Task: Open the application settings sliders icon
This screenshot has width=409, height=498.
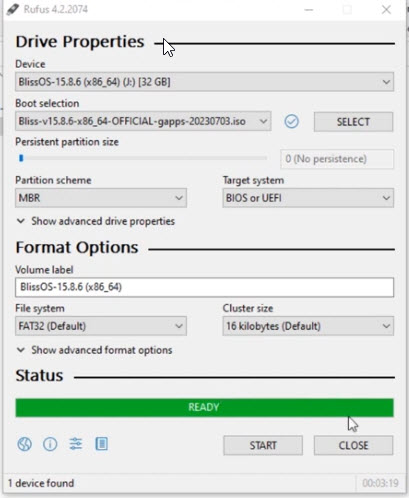Action: point(76,444)
